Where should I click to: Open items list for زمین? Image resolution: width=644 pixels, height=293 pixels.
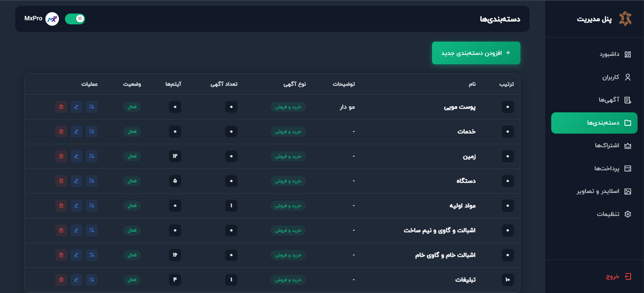[92, 156]
